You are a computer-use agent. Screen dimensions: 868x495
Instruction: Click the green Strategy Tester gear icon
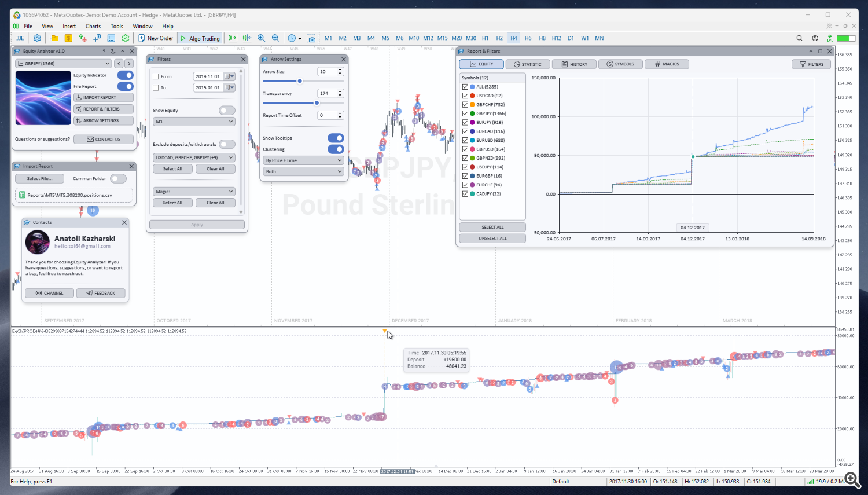(126, 38)
